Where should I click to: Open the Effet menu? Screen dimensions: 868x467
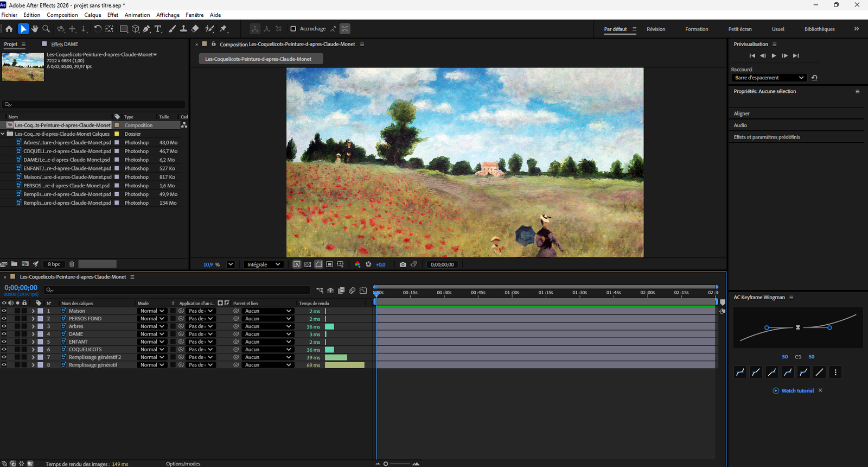[x=113, y=15]
